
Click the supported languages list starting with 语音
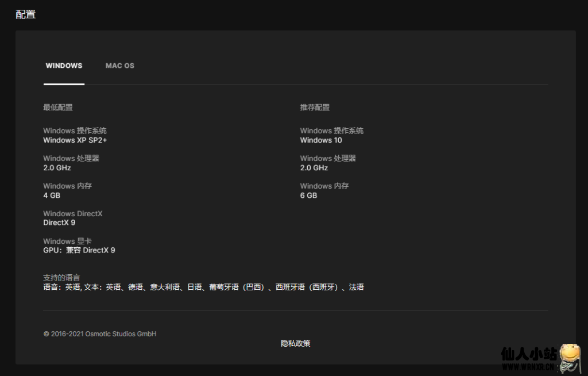(203, 287)
